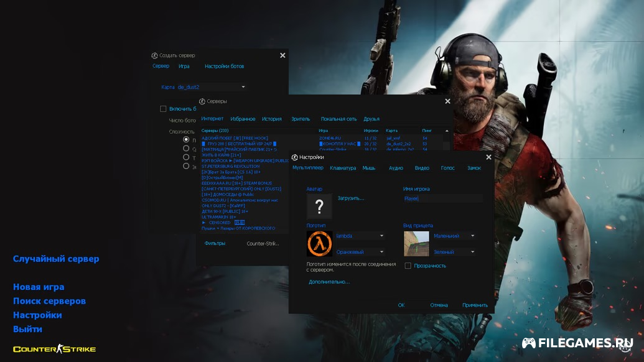Viewport: 644px width, 362px height.
Task: Open the Зритель tab in Серверы
Action: point(301,119)
